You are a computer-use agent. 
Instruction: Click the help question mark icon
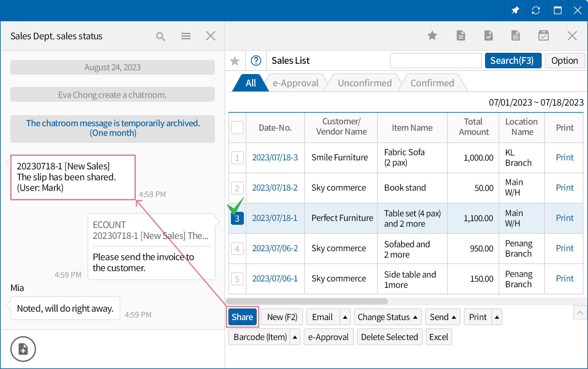(256, 61)
